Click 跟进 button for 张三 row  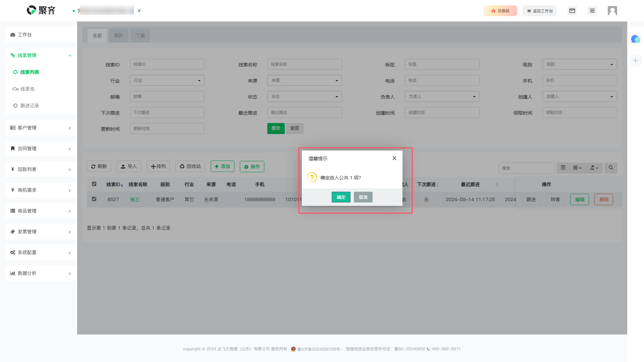coord(531,199)
